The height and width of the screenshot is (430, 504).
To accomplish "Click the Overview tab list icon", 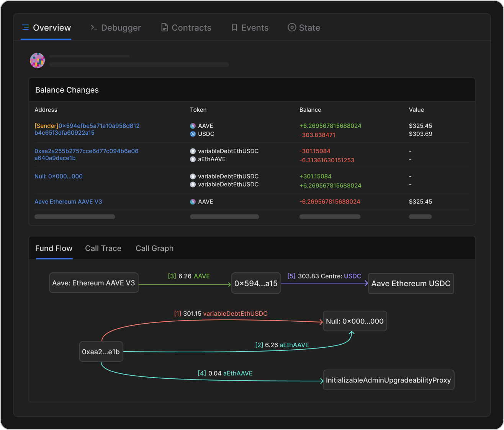I will click(x=25, y=28).
